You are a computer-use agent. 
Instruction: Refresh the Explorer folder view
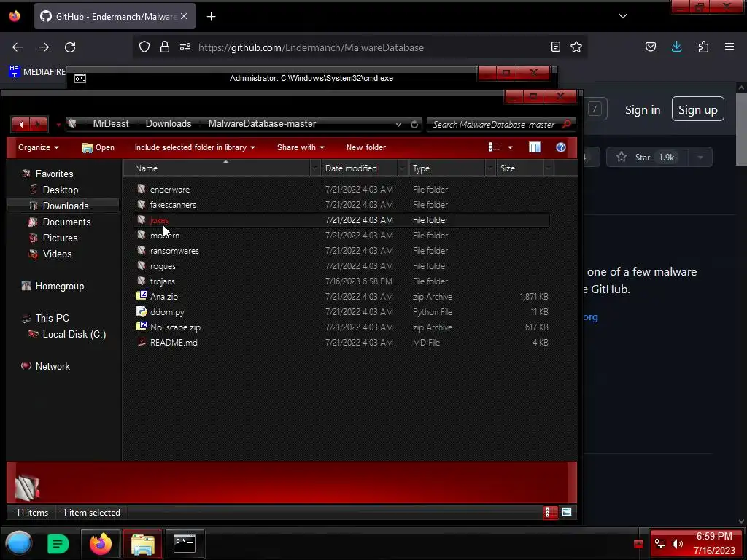click(414, 124)
